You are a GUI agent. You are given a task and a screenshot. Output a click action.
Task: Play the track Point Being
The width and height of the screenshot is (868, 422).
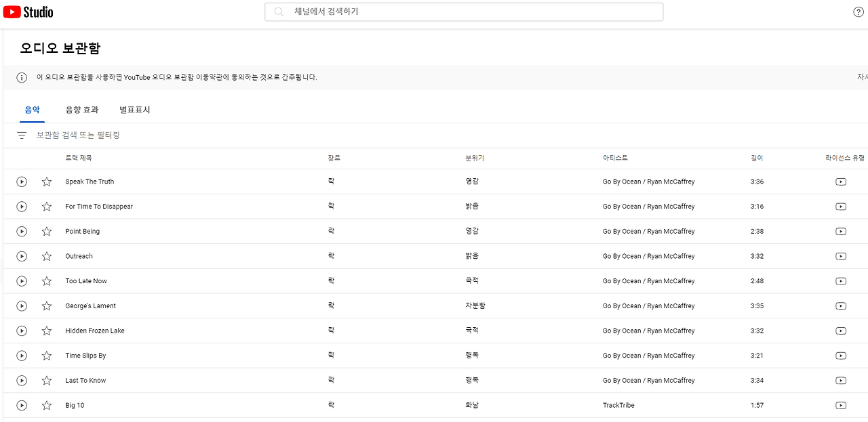pos(22,232)
